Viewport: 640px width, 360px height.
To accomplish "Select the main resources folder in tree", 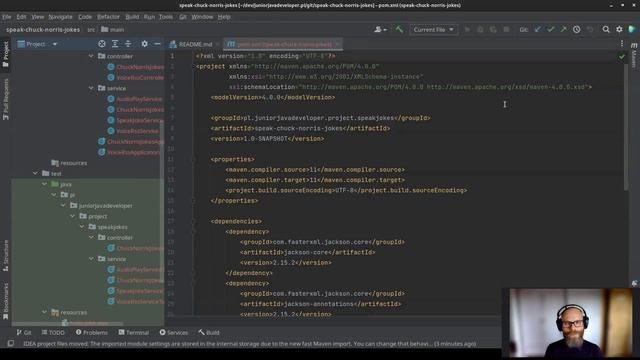I will tap(69, 163).
